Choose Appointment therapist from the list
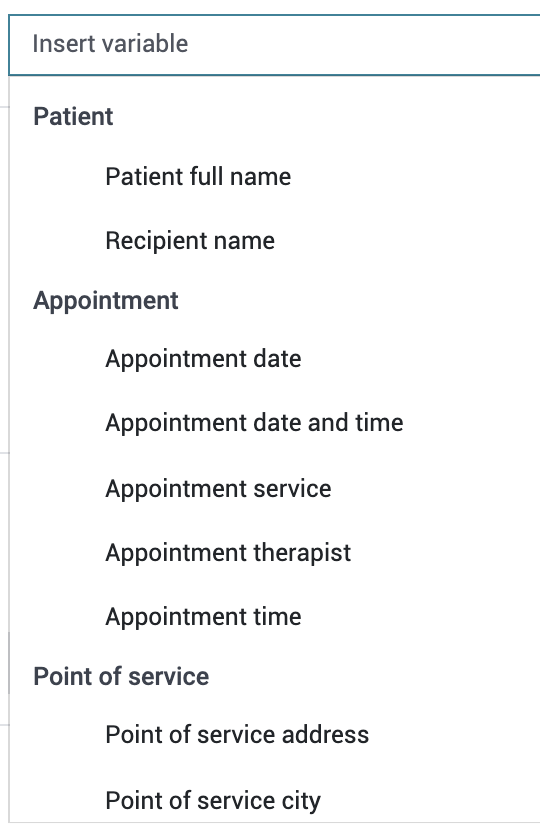The height and width of the screenshot is (840, 540). [274, 552]
